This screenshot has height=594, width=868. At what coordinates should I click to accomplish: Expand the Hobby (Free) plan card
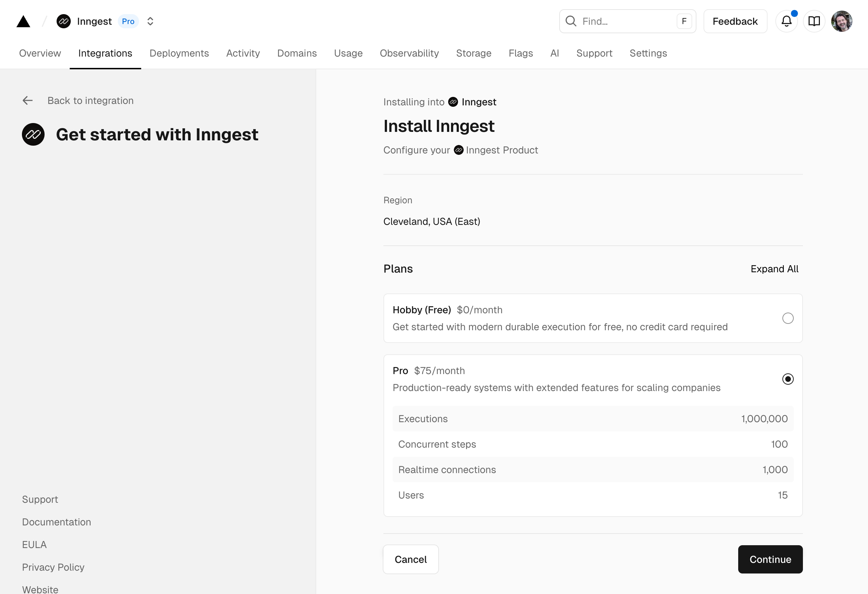[560, 318]
